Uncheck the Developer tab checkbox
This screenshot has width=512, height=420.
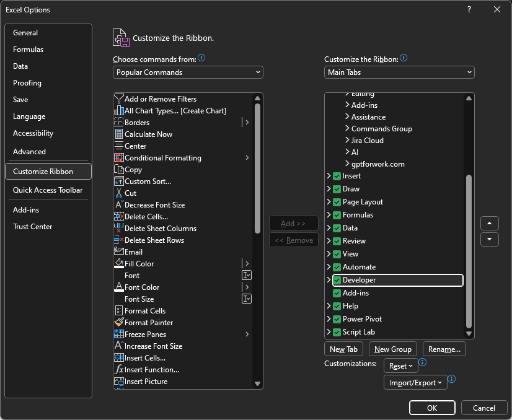(337, 281)
